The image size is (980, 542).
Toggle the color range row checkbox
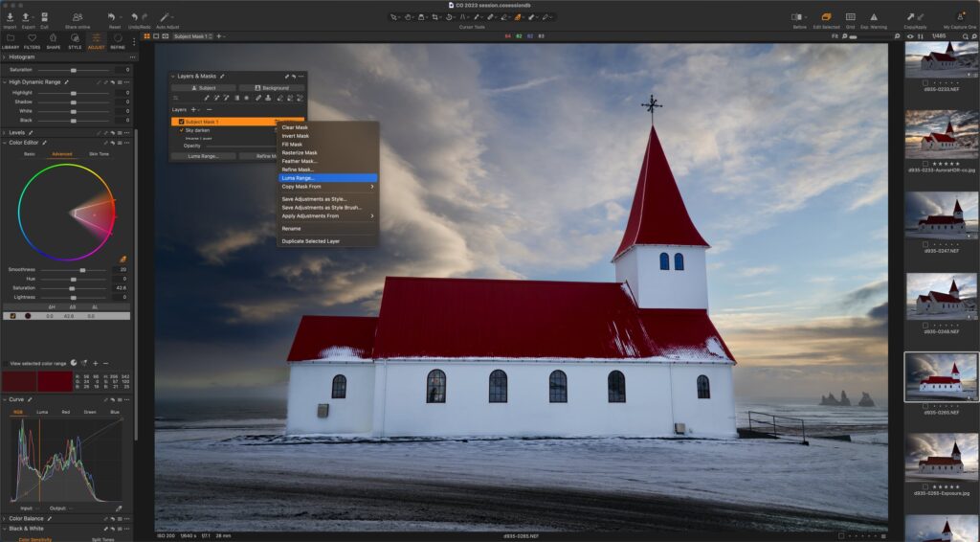point(12,316)
